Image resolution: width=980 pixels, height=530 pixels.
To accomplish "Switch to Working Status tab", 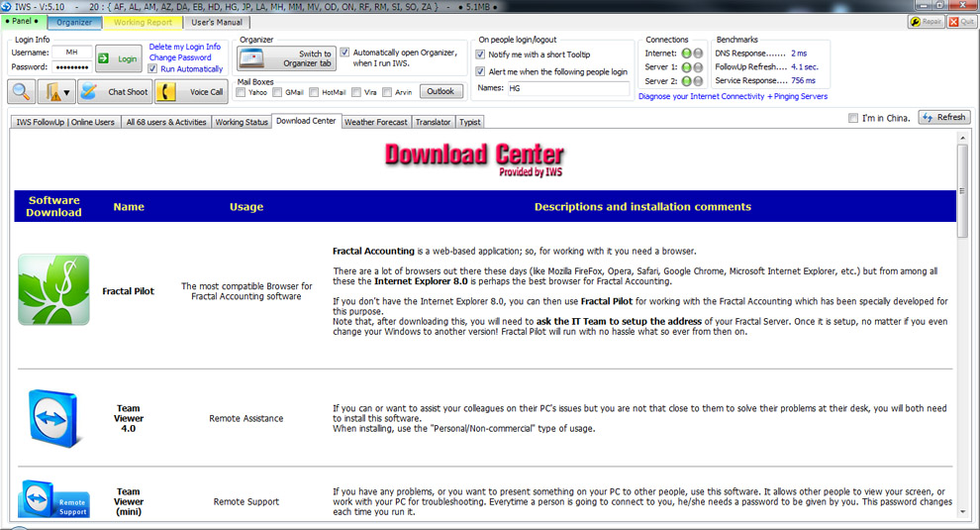I will pos(242,122).
